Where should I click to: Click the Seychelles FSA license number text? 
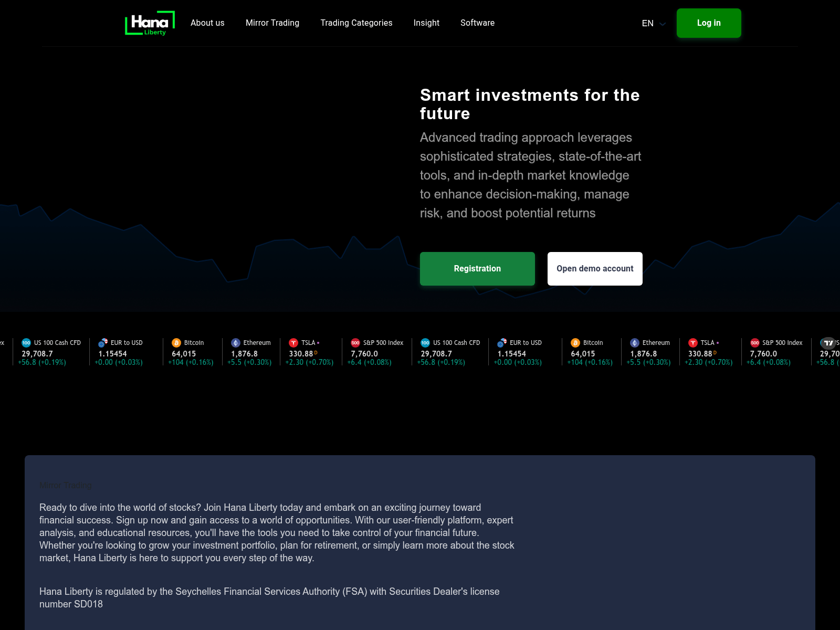click(269, 597)
